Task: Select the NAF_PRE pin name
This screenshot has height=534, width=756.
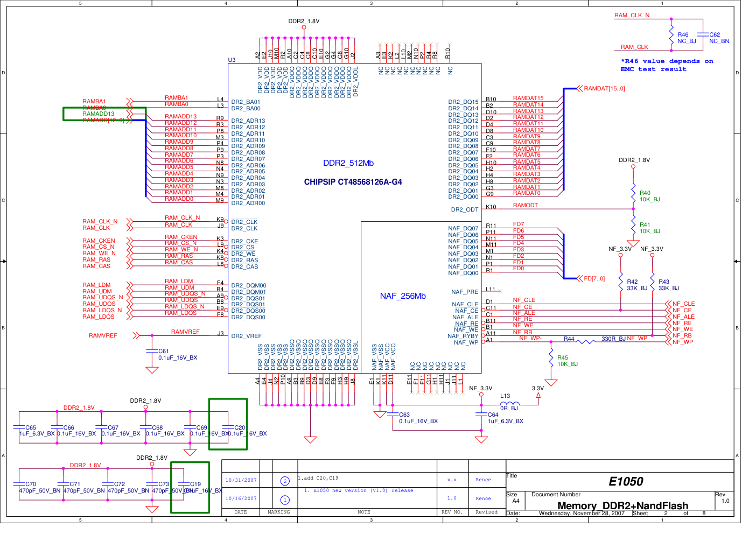Action: click(465, 292)
